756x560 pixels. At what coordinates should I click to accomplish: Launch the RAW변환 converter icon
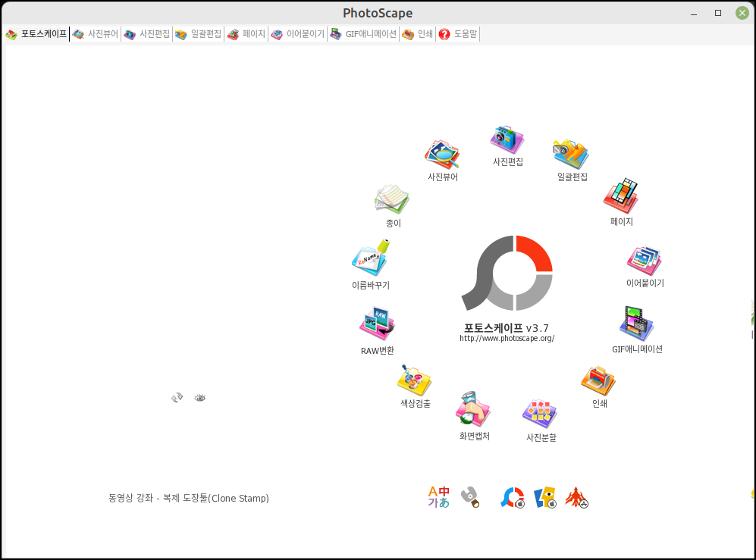(377, 324)
